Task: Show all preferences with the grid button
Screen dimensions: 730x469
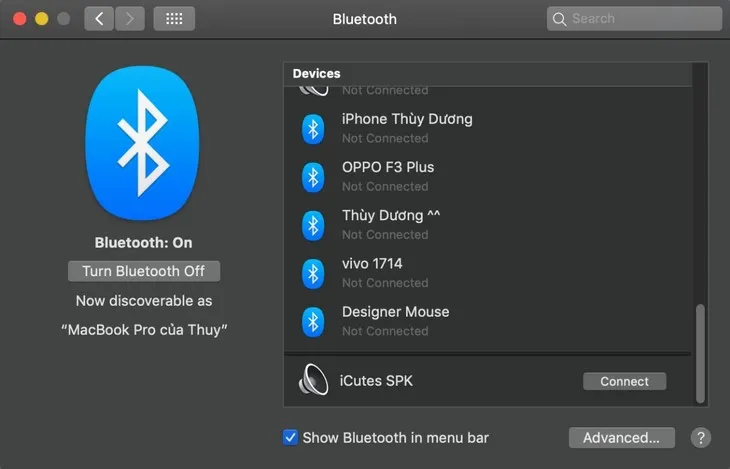Action: pyautogui.click(x=175, y=19)
